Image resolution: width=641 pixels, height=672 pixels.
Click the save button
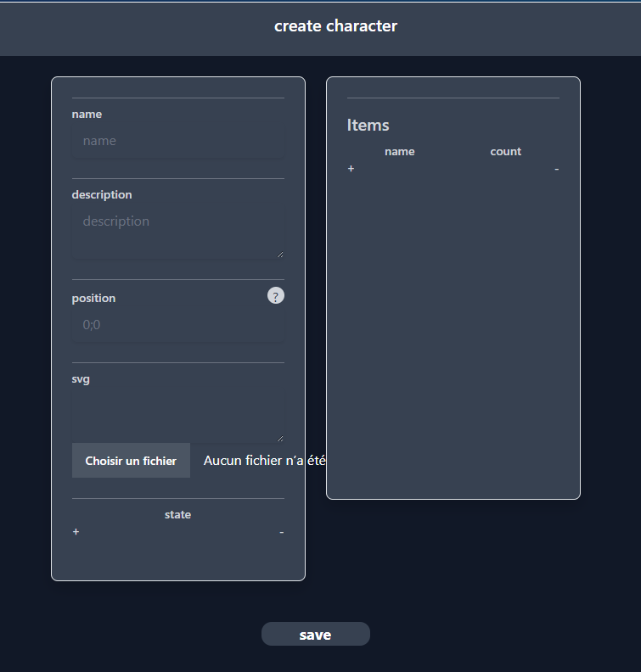pos(316,634)
